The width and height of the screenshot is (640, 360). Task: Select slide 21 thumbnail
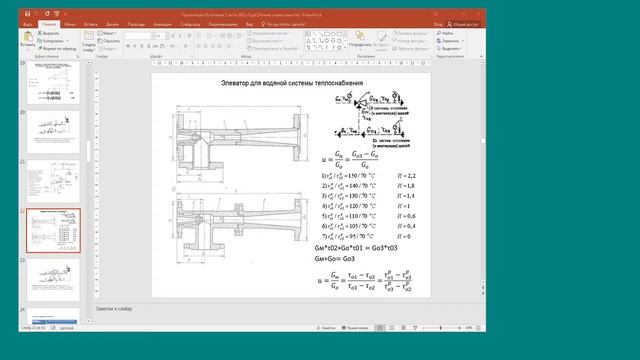coord(53,181)
